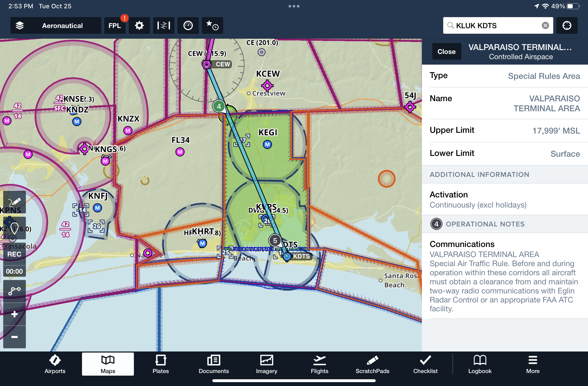Zoom out on the map
The image size is (588, 386).
coord(15,337)
